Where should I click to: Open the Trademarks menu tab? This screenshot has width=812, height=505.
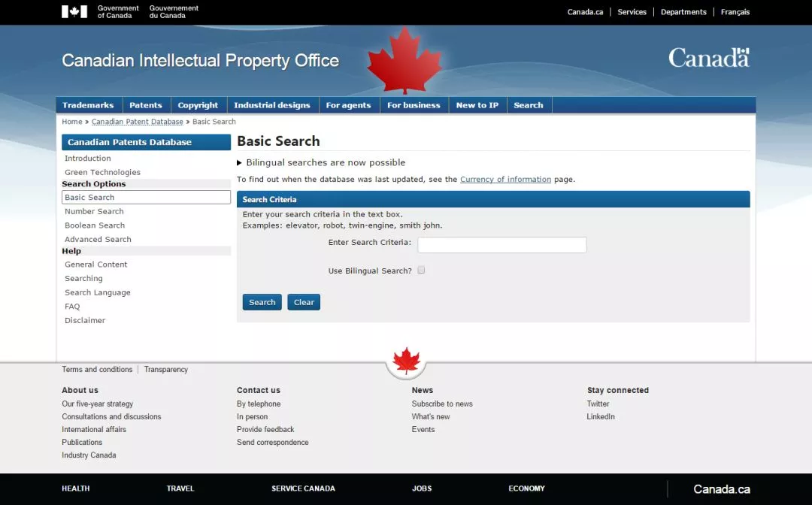(88, 105)
